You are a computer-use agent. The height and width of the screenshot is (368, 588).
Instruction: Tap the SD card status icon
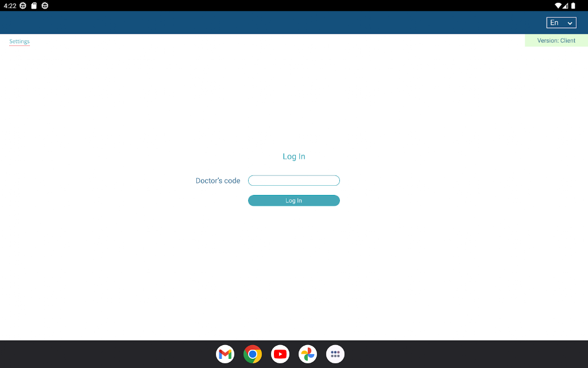tap(34, 6)
